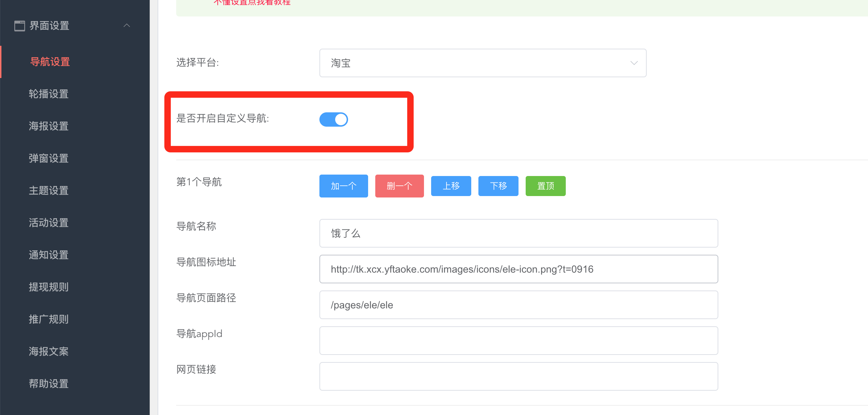Image resolution: width=868 pixels, height=415 pixels.
Task: Select 海报设置 in the sidebar
Action: (49, 126)
